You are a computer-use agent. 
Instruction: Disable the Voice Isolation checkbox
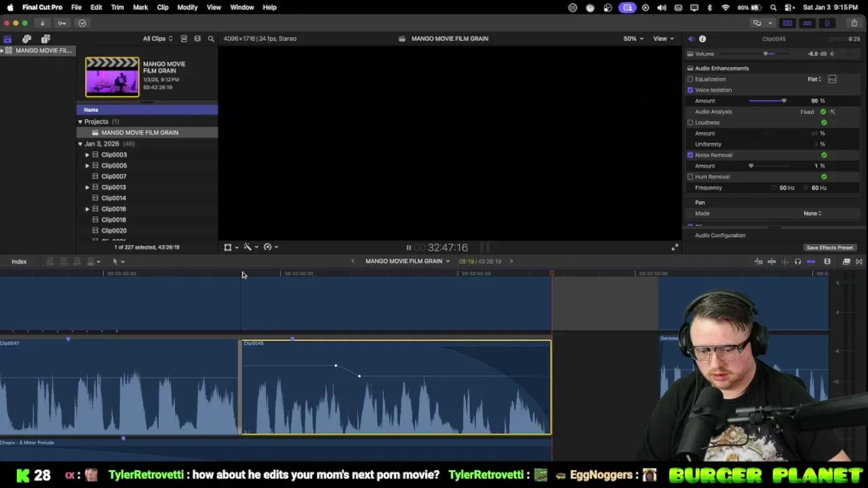click(x=690, y=90)
